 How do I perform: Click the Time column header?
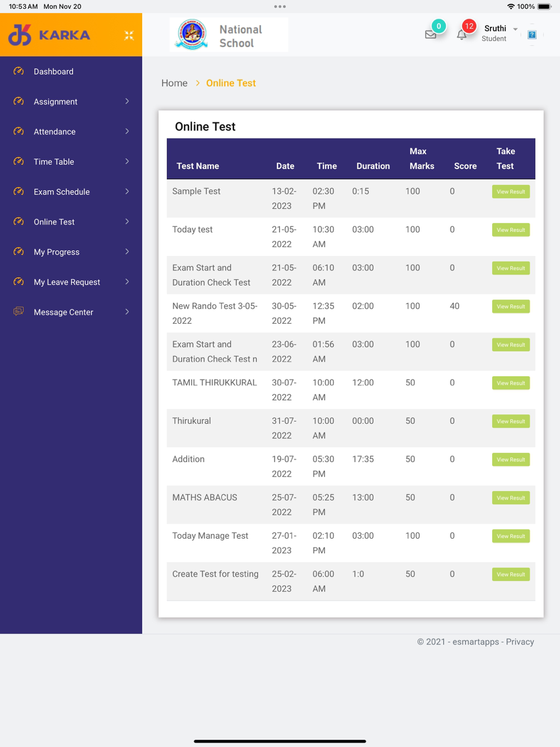(326, 166)
